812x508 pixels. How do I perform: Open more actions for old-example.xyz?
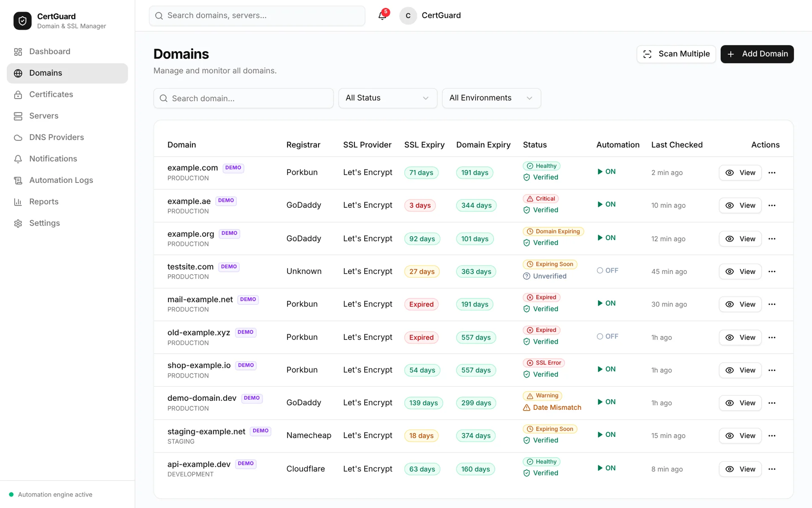pos(772,337)
